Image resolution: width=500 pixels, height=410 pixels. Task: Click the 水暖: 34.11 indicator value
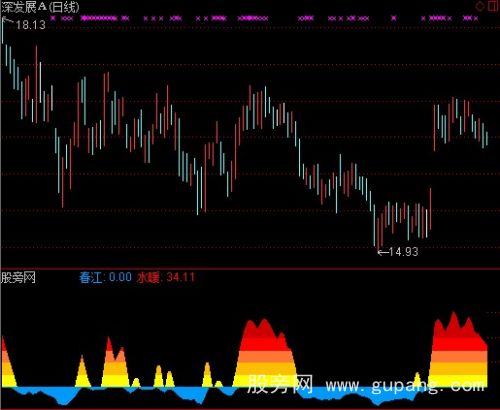(x=166, y=277)
